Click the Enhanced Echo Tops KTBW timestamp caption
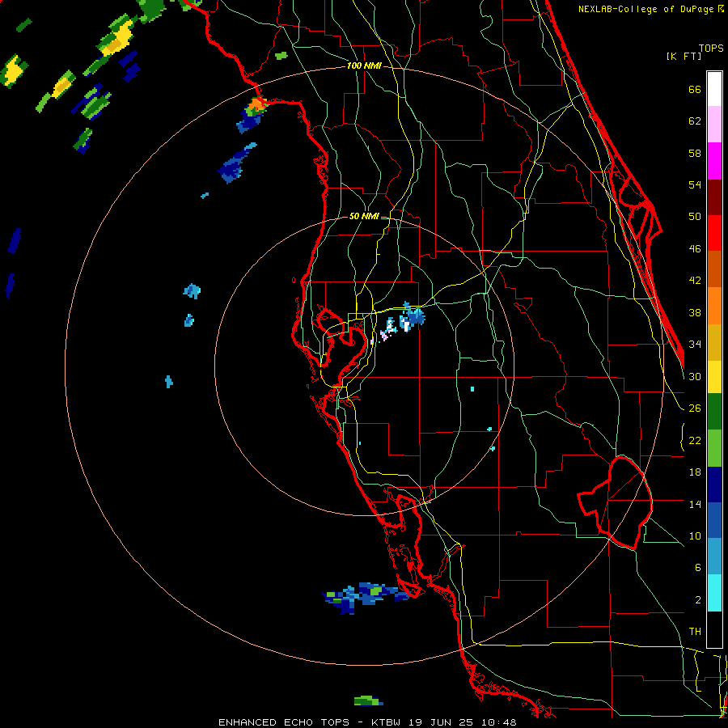 pos(367,722)
